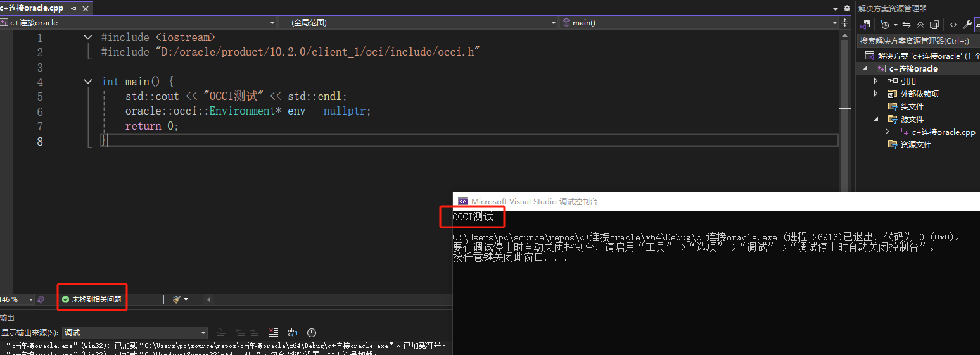Open the 显示输出来源 调试 dropdown
The height and width of the screenshot is (355, 980).
[135, 333]
